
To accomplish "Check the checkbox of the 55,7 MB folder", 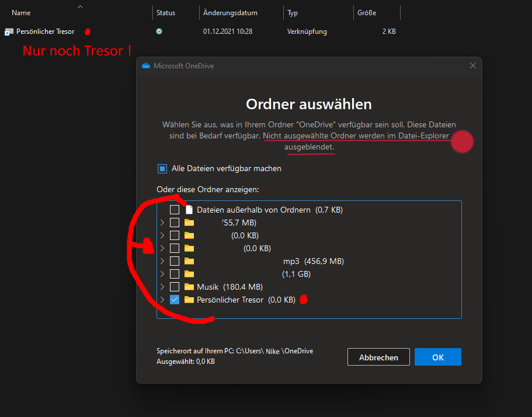I will [175, 223].
